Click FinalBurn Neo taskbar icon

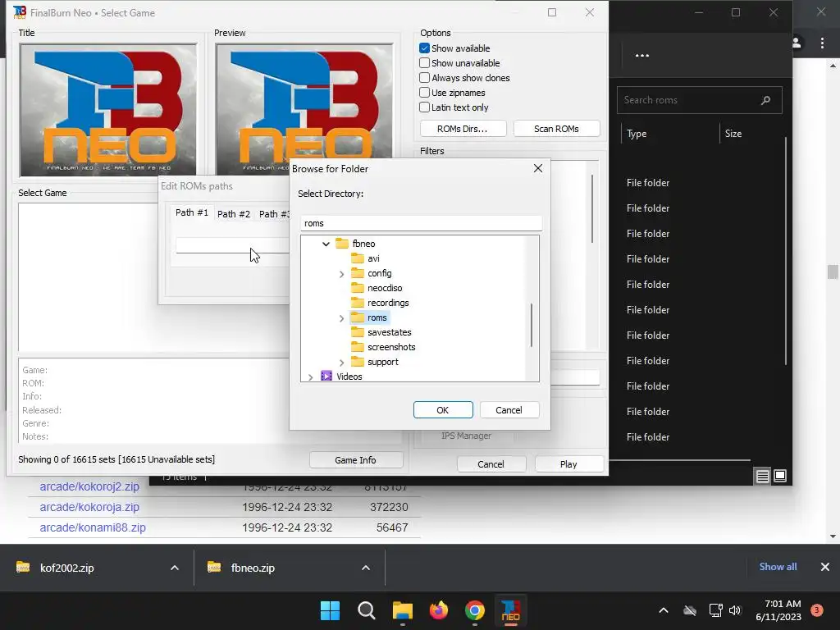point(510,610)
